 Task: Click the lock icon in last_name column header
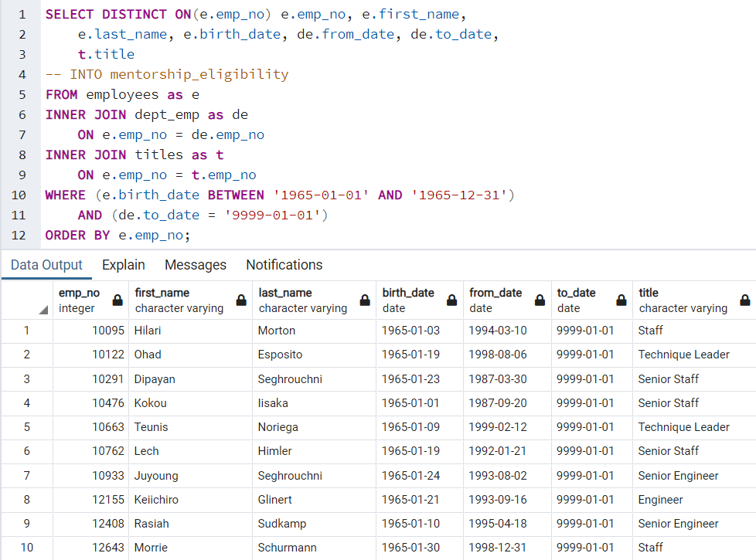(365, 300)
